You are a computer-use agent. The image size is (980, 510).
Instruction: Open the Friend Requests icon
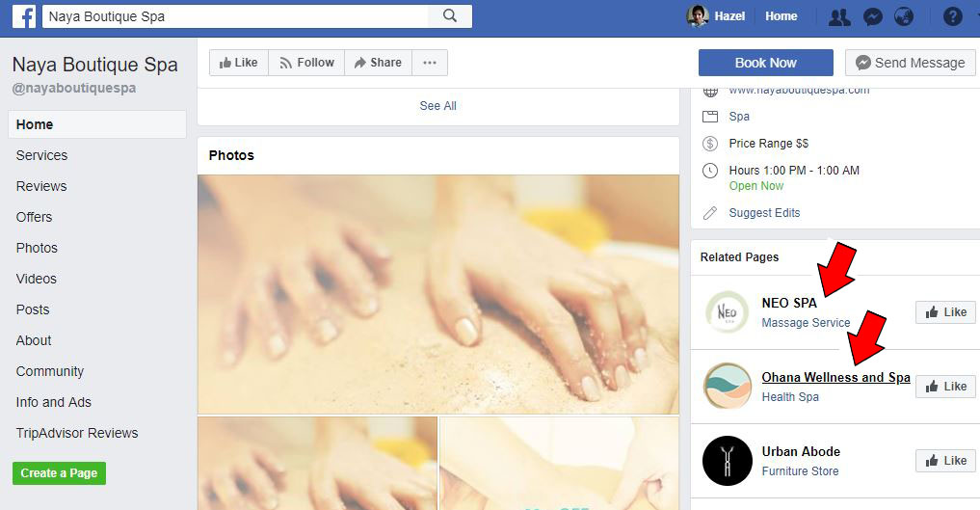tap(839, 17)
